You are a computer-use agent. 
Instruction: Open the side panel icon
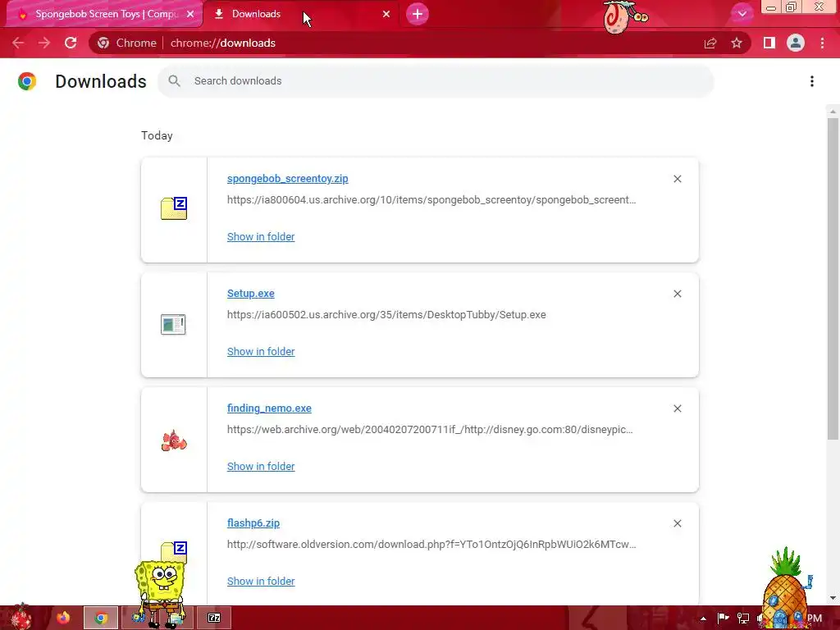769,43
